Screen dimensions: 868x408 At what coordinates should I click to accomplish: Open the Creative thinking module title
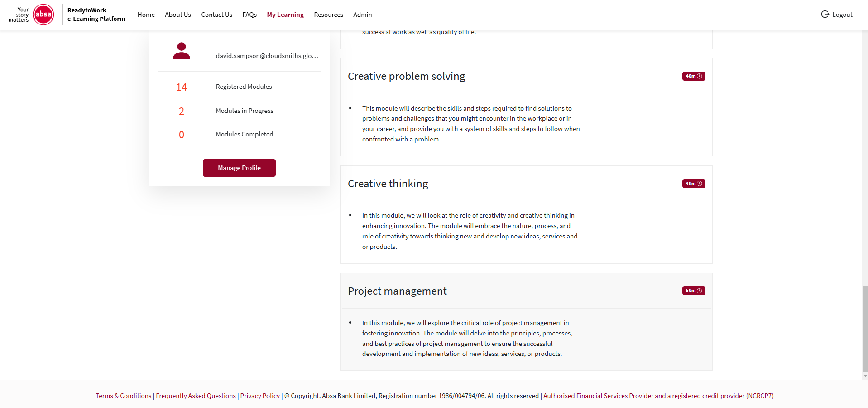click(x=388, y=184)
